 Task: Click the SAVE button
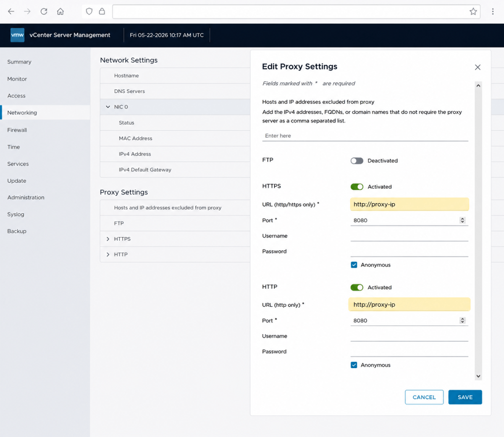point(465,397)
